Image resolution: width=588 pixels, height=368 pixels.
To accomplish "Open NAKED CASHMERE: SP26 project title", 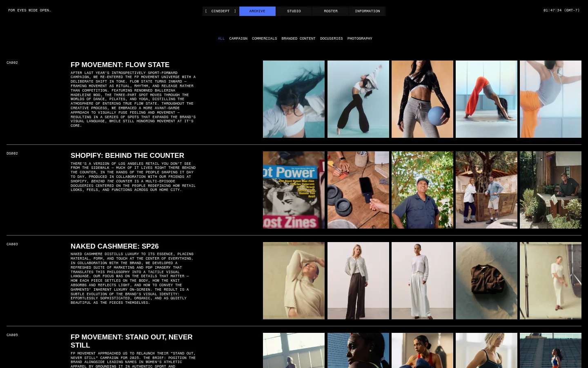I will (115, 246).
